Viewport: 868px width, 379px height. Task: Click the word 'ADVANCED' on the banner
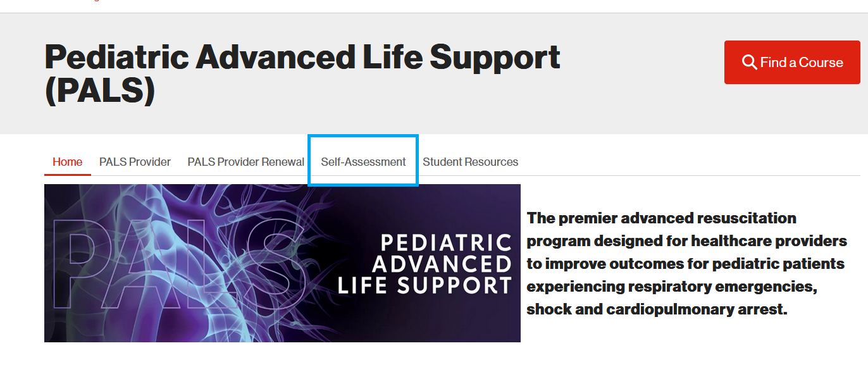(x=442, y=264)
